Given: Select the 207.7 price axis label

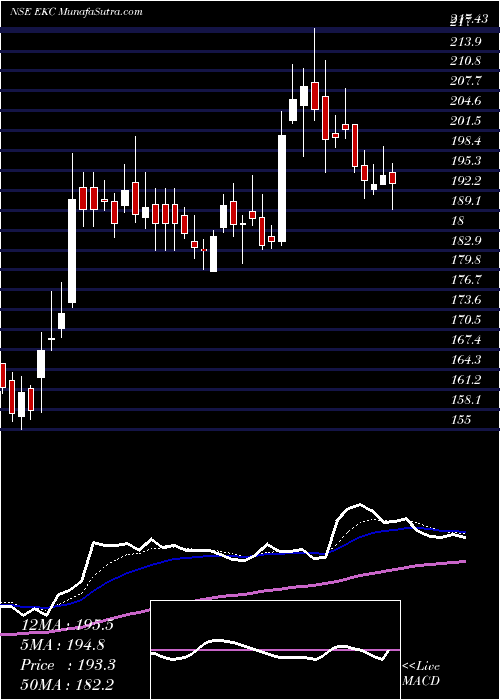Looking at the screenshot, I should [x=467, y=81].
